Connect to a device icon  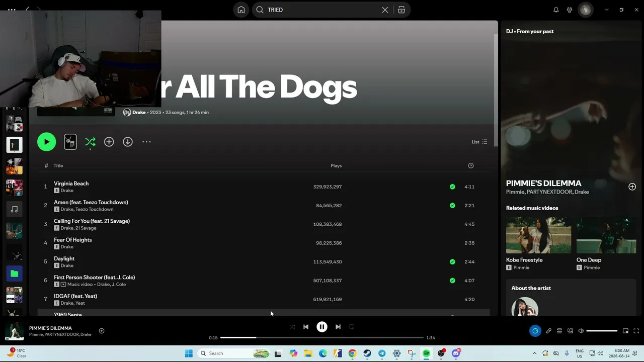coord(570,331)
